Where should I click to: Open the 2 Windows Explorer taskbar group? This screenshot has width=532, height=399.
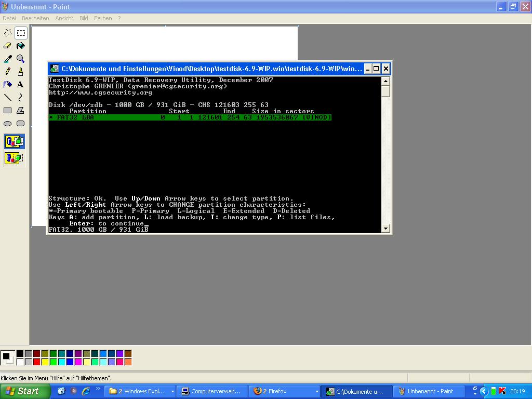coord(141,391)
